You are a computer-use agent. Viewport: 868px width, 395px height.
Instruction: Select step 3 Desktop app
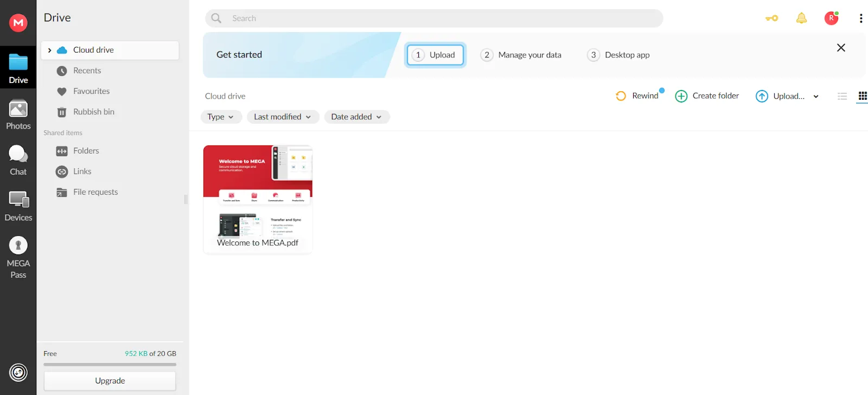point(618,55)
